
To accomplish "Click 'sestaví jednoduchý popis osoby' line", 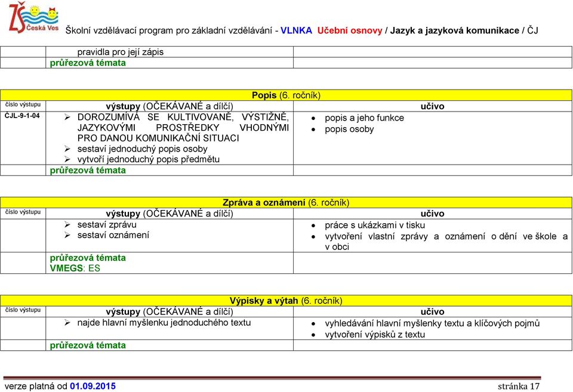I will pyautogui.click(x=142, y=149).
